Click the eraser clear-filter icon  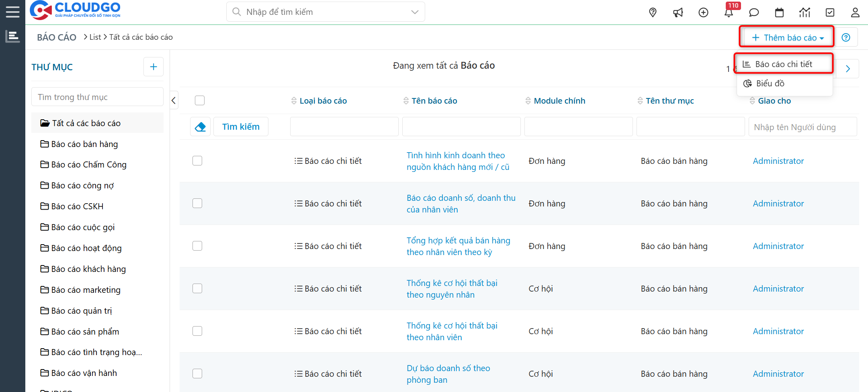[x=200, y=127]
